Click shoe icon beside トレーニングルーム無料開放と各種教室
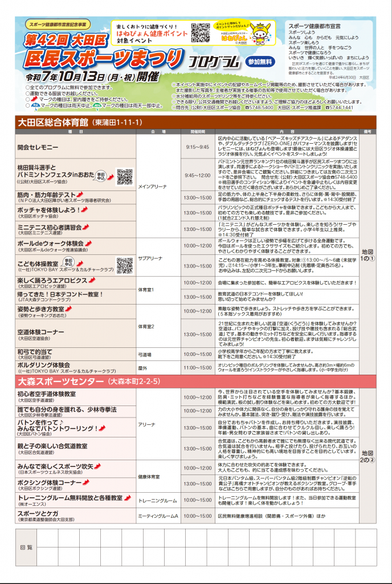Viewport: 392px width, 584px height. click(128, 497)
